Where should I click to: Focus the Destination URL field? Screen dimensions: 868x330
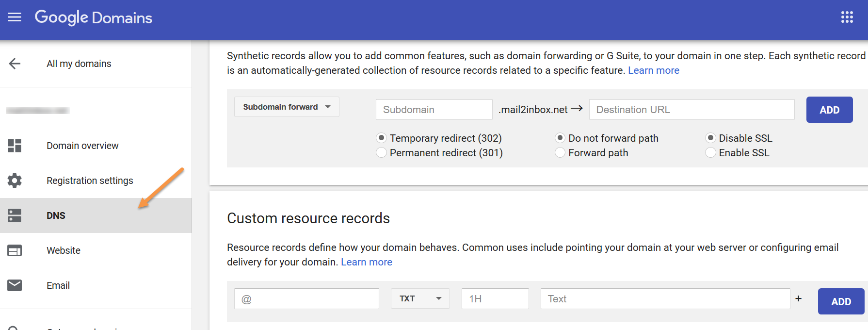pos(691,109)
